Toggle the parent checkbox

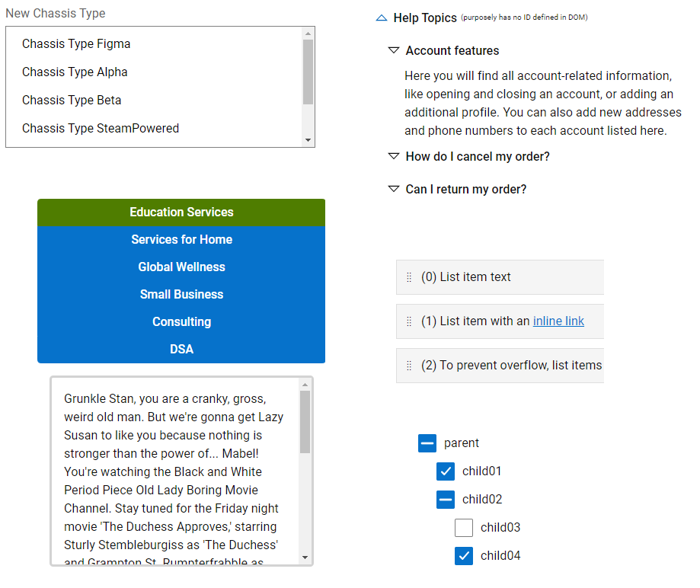point(427,443)
